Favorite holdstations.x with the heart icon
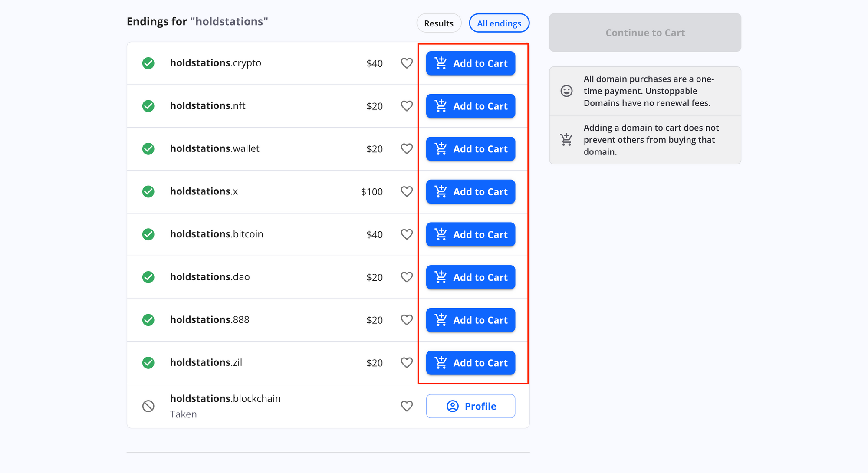868x473 pixels. coord(407,191)
